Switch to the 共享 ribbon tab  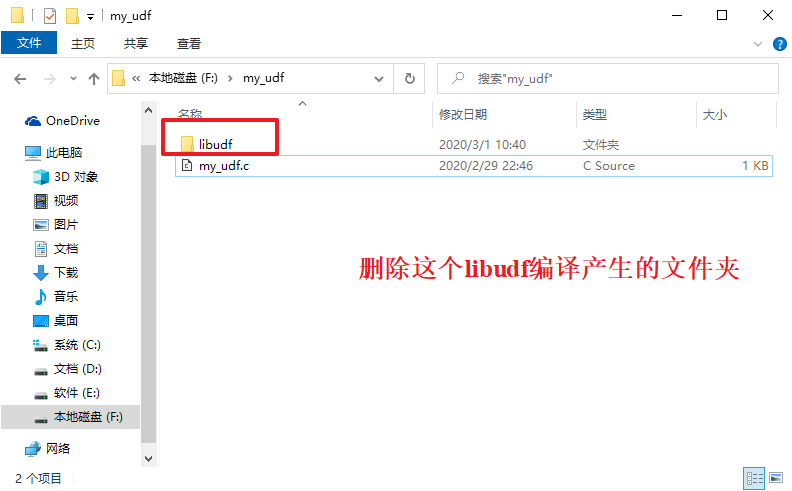point(136,43)
